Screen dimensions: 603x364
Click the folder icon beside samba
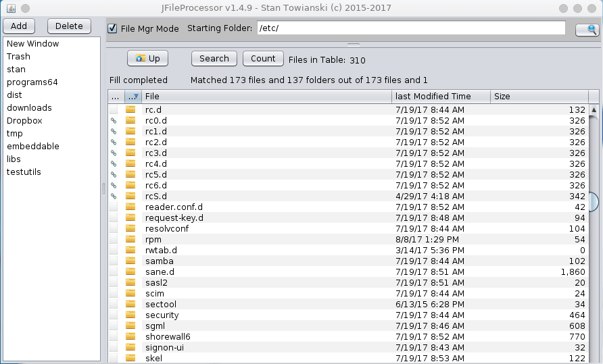point(130,261)
